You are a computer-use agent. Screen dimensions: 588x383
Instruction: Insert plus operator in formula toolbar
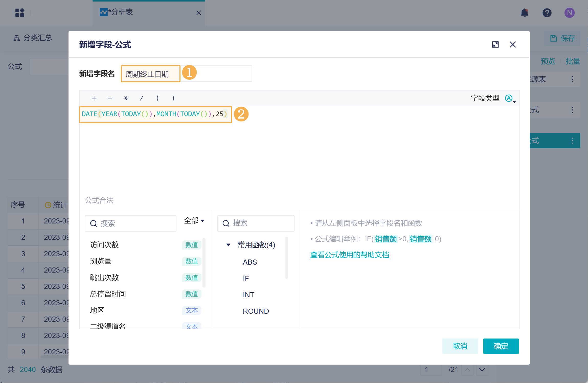[x=94, y=98]
